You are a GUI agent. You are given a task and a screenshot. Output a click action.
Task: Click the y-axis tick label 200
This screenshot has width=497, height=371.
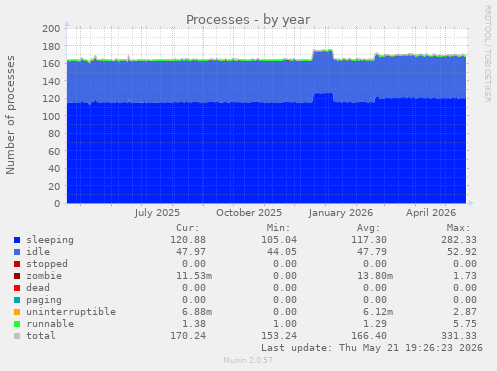[x=51, y=28]
